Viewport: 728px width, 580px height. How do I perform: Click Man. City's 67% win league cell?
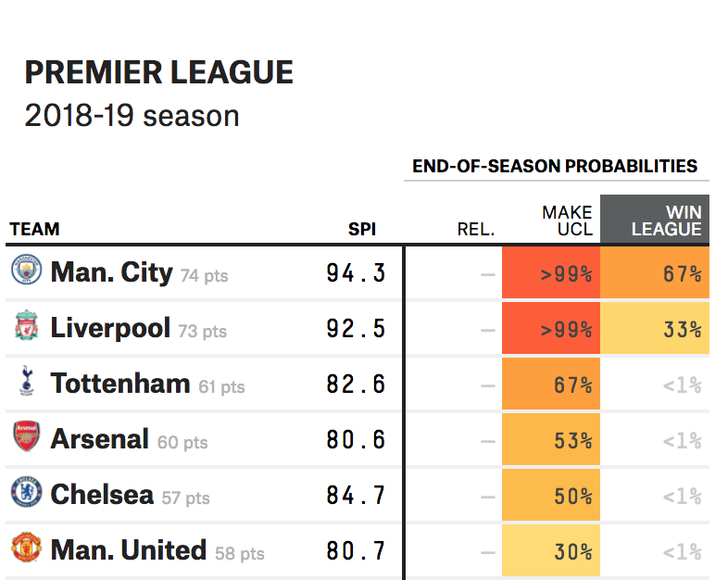655,272
